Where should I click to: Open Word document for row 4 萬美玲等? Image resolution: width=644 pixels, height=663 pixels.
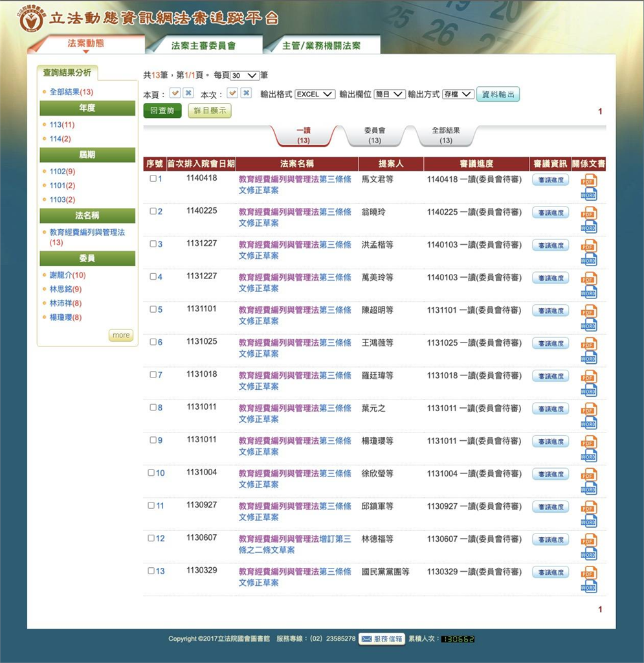(x=588, y=293)
